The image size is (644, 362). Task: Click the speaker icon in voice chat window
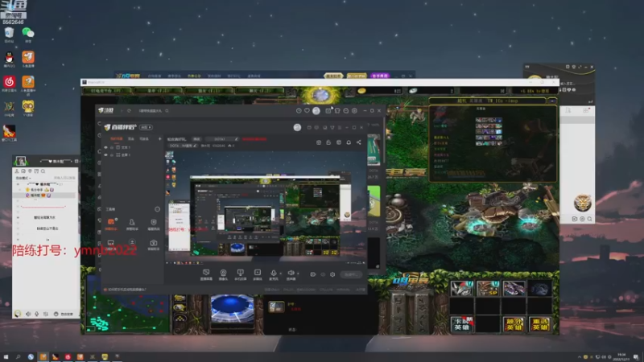(28, 314)
